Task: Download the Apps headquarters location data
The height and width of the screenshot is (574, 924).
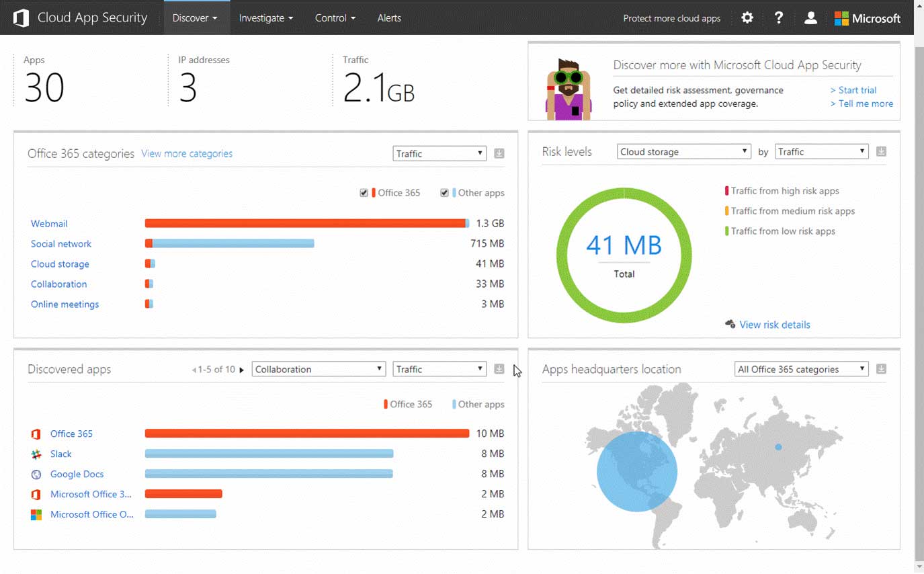Action: click(x=882, y=369)
